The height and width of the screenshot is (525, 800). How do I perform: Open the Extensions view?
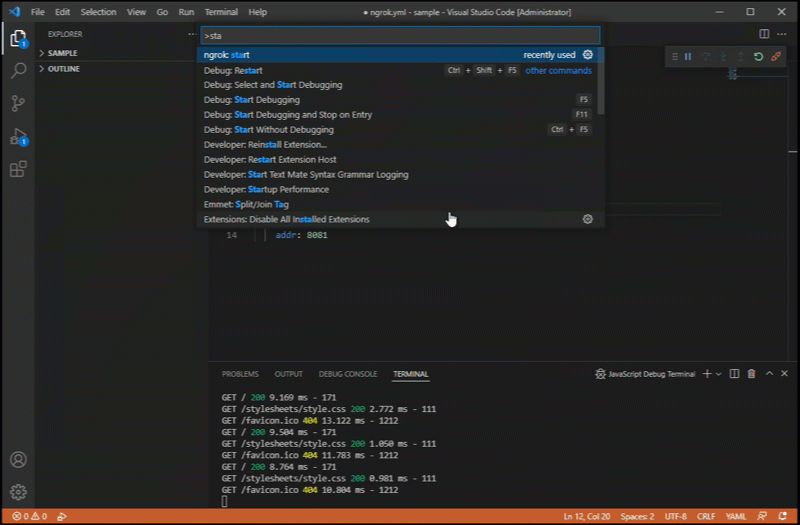tap(18, 169)
